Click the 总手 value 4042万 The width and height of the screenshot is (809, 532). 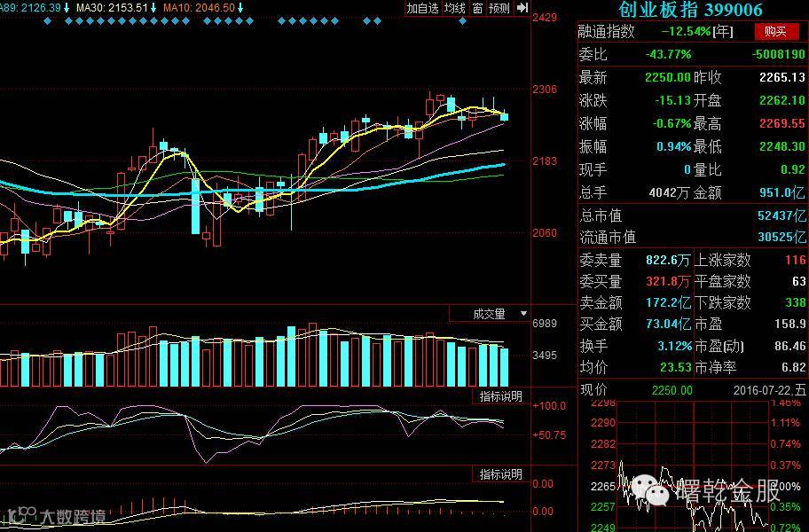coord(669,192)
